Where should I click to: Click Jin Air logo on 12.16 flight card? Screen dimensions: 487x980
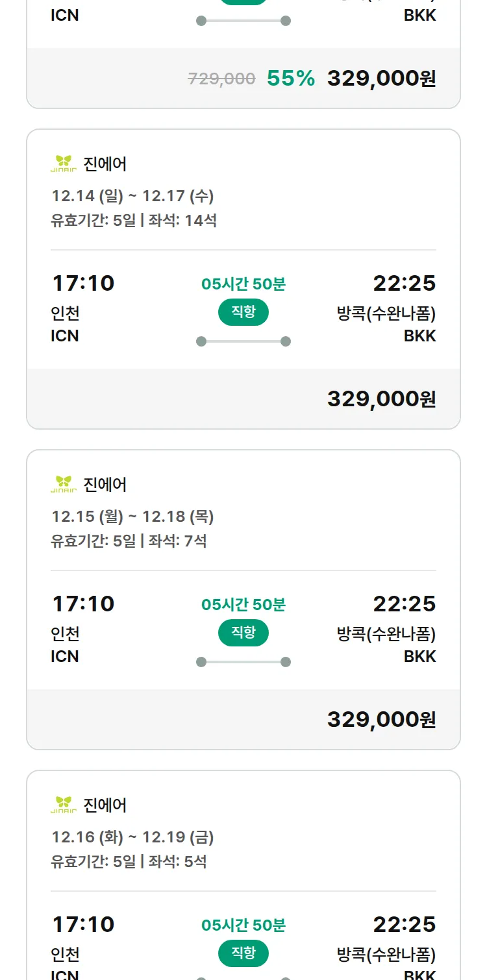[x=64, y=805]
